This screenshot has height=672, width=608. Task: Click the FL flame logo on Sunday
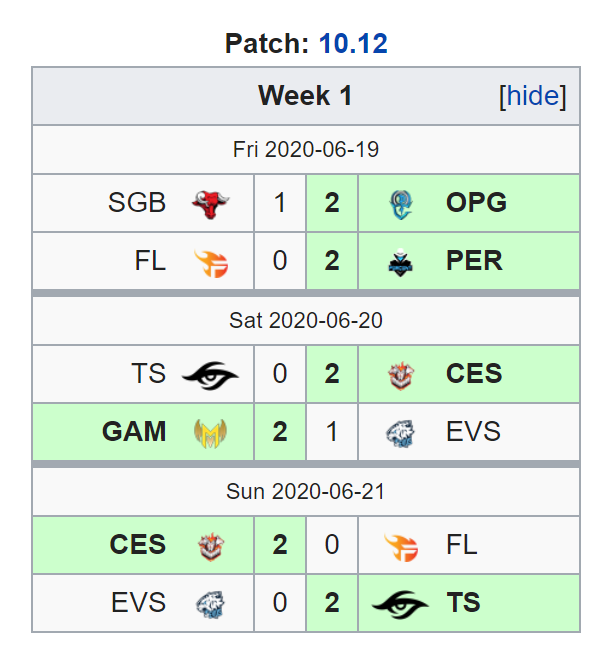pyautogui.click(x=401, y=547)
